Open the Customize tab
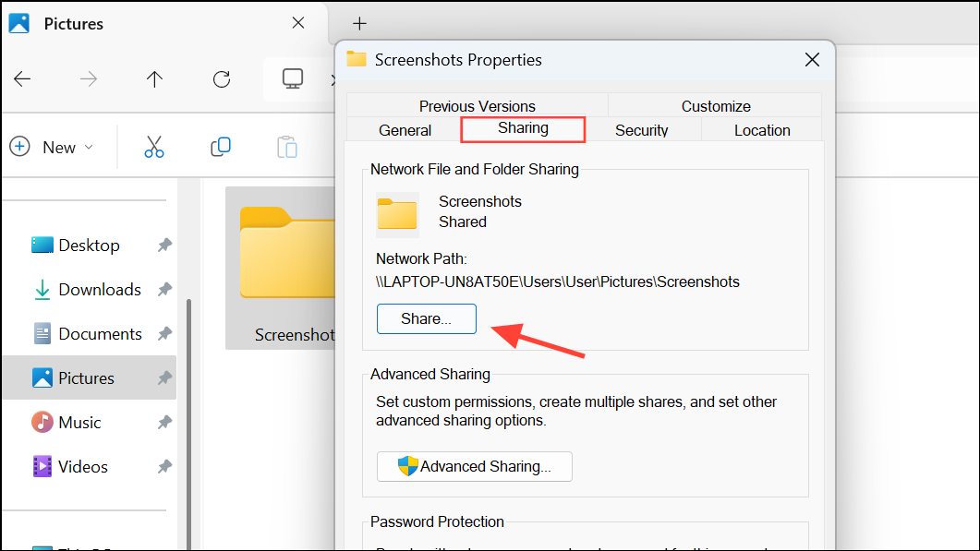This screenshot has height=551, width=980. tap(716, 105)
